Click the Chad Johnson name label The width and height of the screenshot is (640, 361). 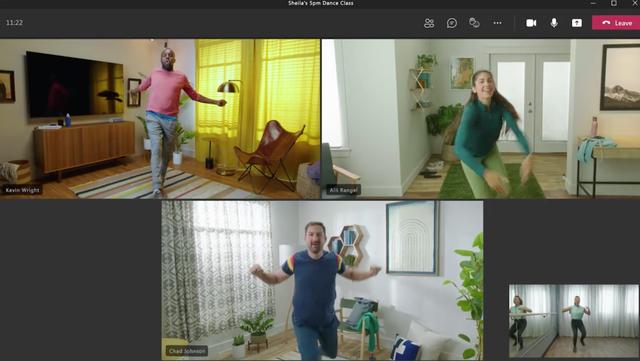pos(187,351)
